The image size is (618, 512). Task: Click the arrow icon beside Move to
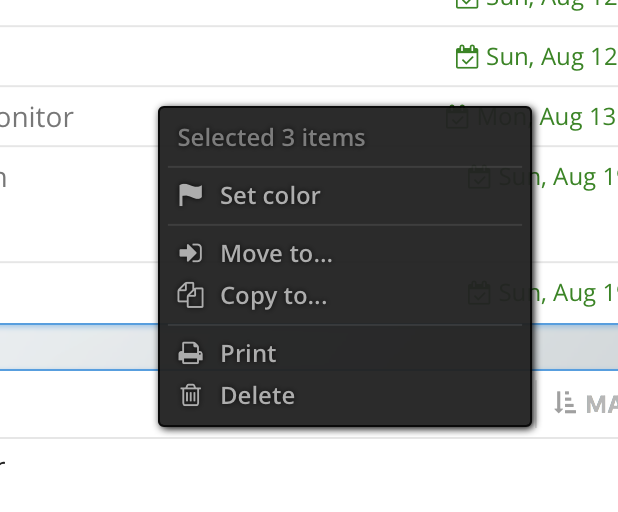tap(190, 253)
